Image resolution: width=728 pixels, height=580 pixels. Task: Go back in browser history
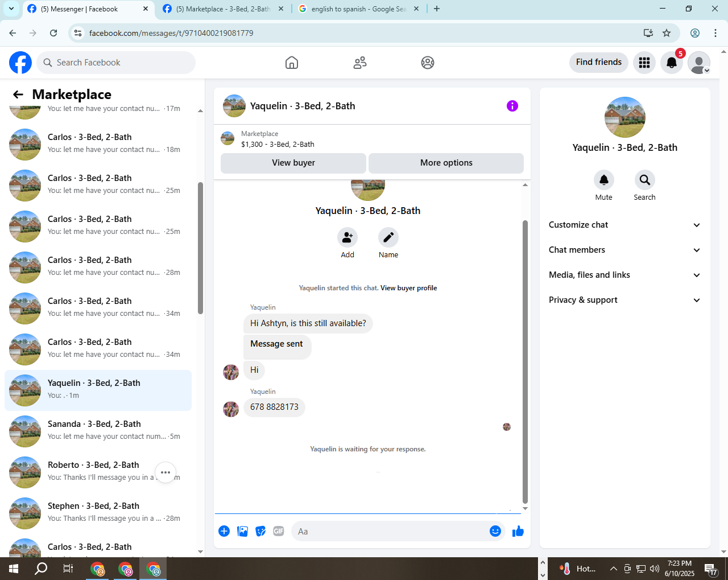click(13, 33)
